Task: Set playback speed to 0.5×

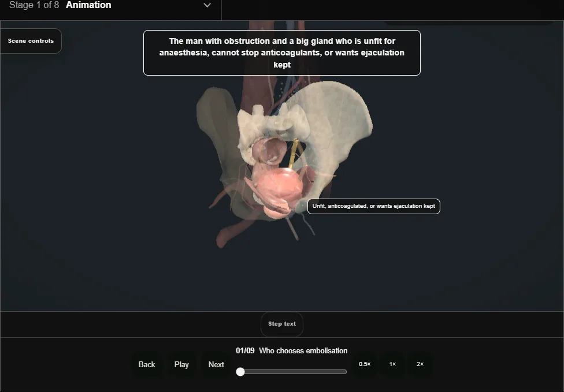Action: [365, 364]
